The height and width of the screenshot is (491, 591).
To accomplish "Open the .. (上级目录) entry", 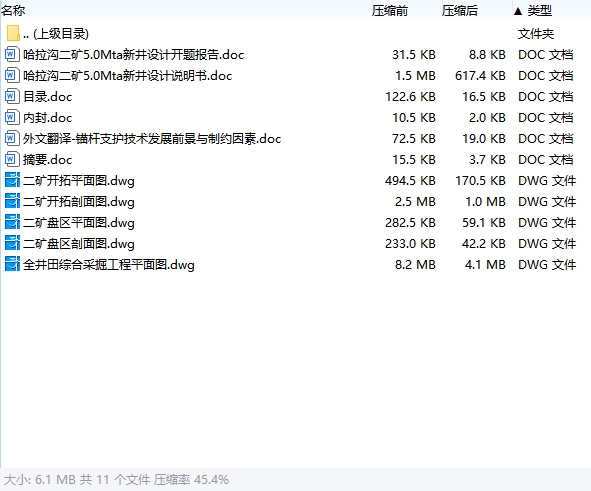I will [56, 34].
